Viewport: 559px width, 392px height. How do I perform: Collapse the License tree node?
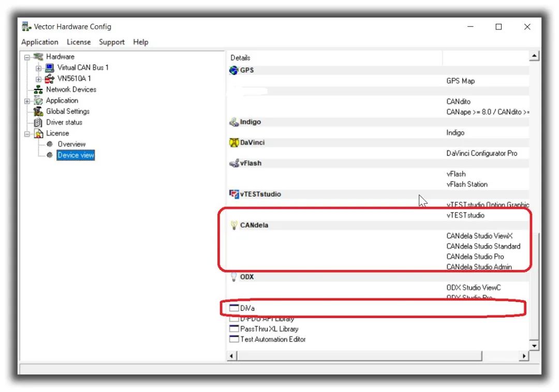coord(27,134)
